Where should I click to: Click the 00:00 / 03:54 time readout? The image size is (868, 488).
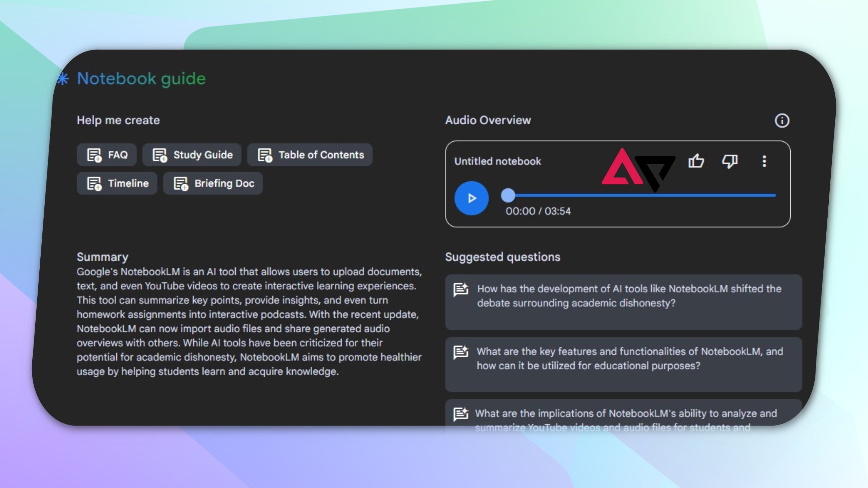[x=538, y=211]
